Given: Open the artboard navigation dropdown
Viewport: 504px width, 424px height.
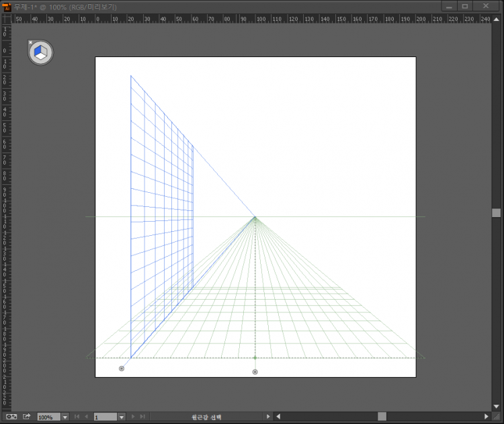Looking at the screenshot, I should [x=122, y=417].
